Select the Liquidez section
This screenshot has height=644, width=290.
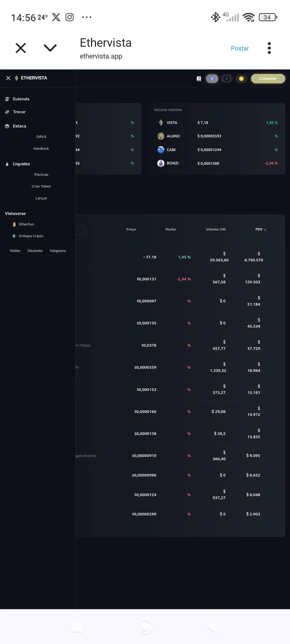21,164
